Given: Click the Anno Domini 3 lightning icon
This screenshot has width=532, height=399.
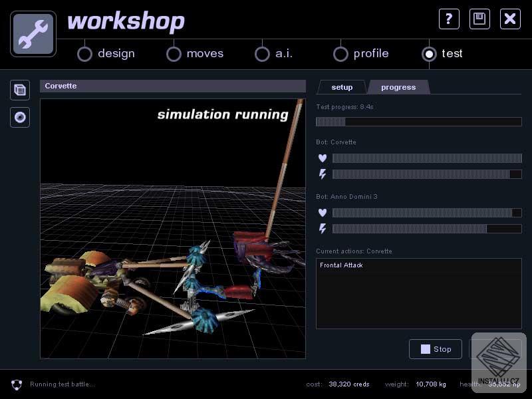Looking at the screenshot, I should (x=323, y=229).
